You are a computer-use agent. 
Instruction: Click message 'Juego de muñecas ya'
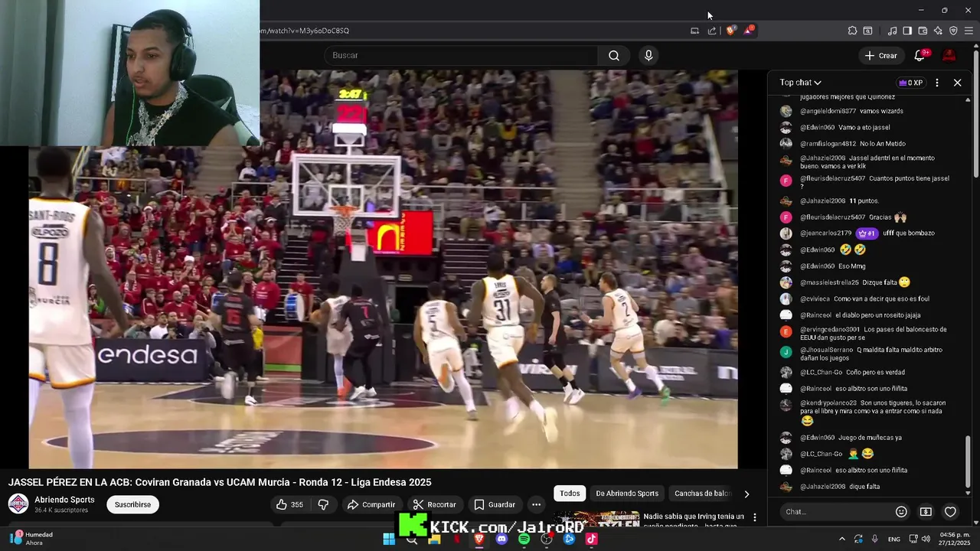870,438
